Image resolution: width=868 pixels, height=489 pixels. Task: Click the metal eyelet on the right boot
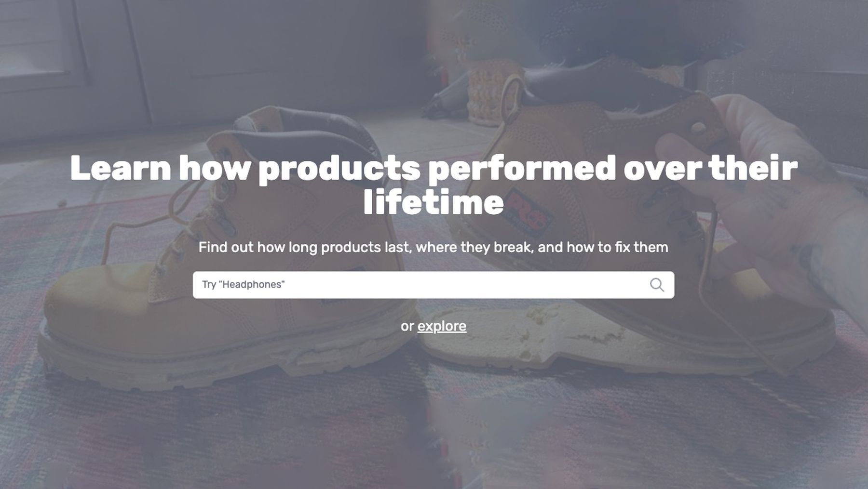point(698,128)
